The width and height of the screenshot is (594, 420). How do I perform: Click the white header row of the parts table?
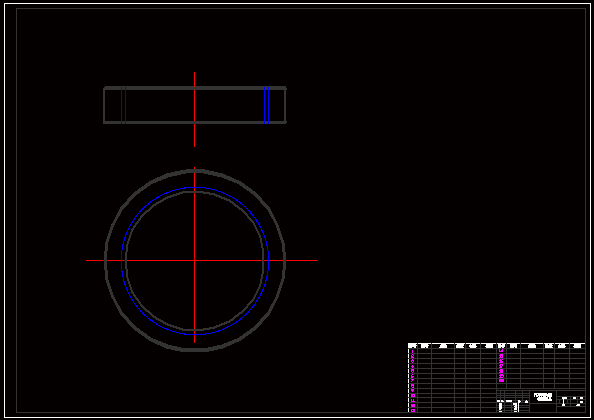(496, 345)
